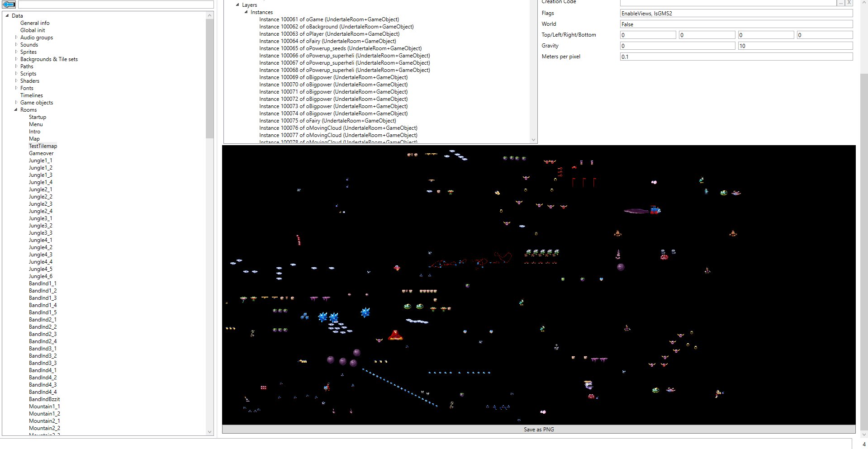Screen dimensions: 868x449
Task: Select Instance 100063 of oPlayer
Action: (x=329, y=34)
